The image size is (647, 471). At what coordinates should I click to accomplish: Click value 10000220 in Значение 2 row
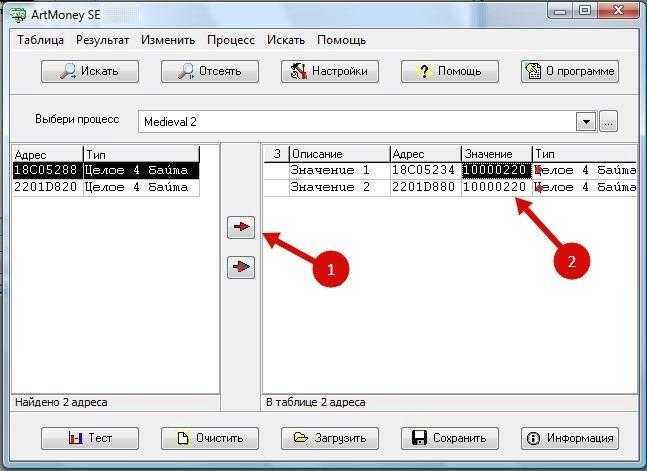pyautogui.click(x=496, y=187)
